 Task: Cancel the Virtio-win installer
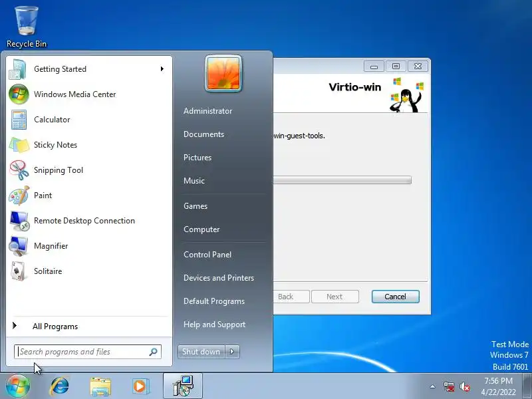coord(395,297)
